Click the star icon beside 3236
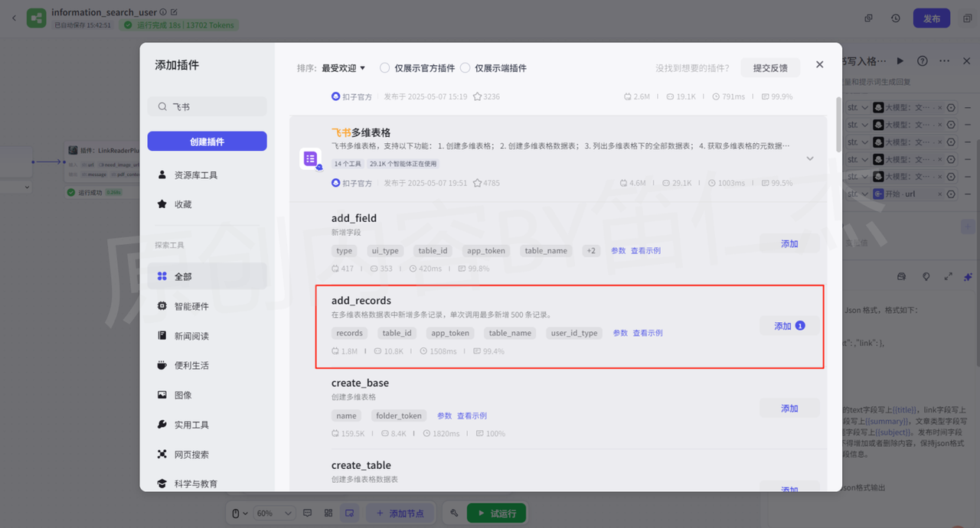Viewport: 980px width, 528px height. pyautogui.click(x=477, y=97)
